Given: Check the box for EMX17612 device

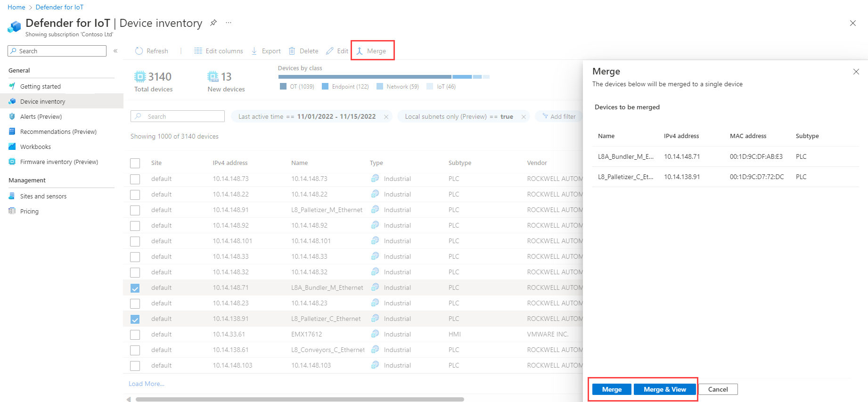Looking at the screenshot, I should click(135, 335).
